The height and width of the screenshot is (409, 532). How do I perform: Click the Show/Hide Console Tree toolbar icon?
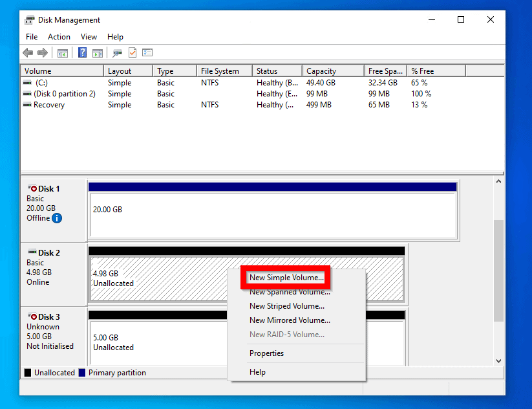[62, 52]
